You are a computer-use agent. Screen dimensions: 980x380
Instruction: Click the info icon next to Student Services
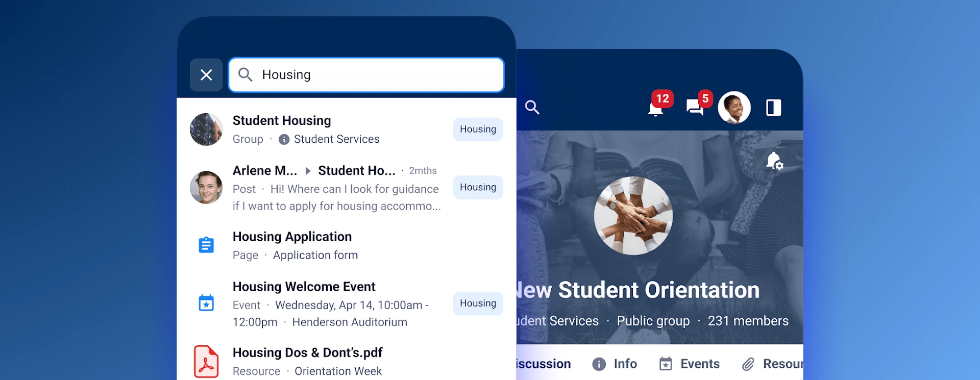[x=284, y=139]
